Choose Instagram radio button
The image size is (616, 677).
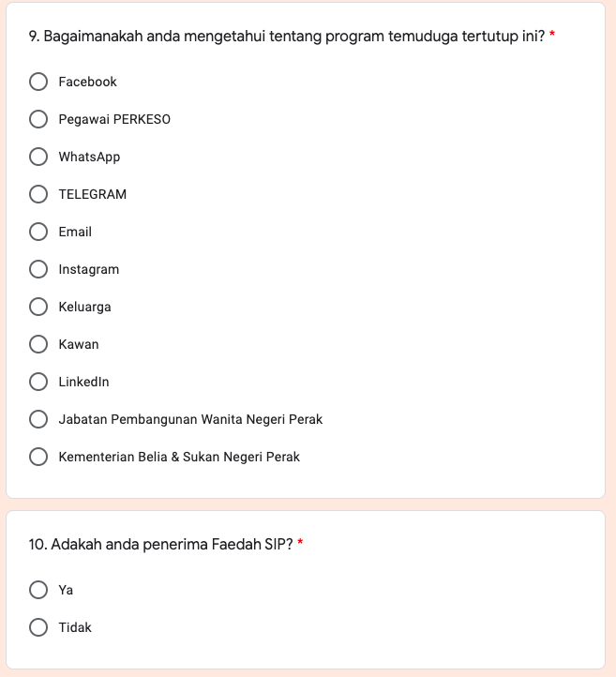click(x=38, y=269)
